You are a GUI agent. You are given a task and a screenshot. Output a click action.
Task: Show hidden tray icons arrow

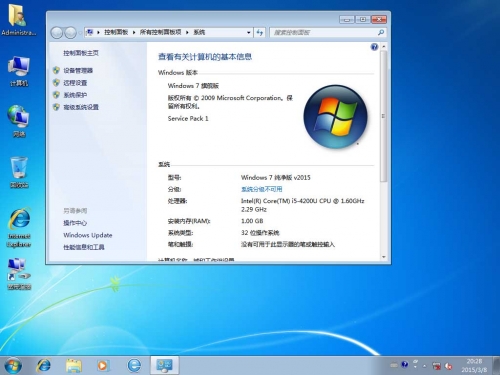coord(425,366)
